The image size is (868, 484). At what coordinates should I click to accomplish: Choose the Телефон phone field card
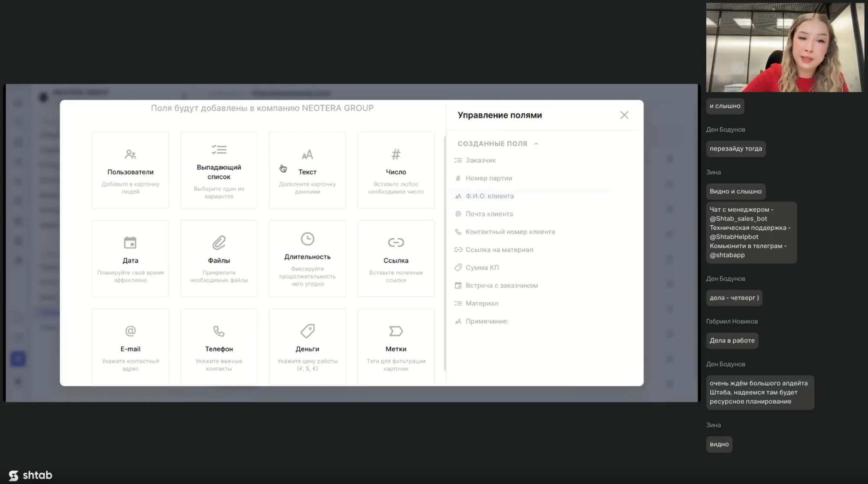click(x=219, y=346)
